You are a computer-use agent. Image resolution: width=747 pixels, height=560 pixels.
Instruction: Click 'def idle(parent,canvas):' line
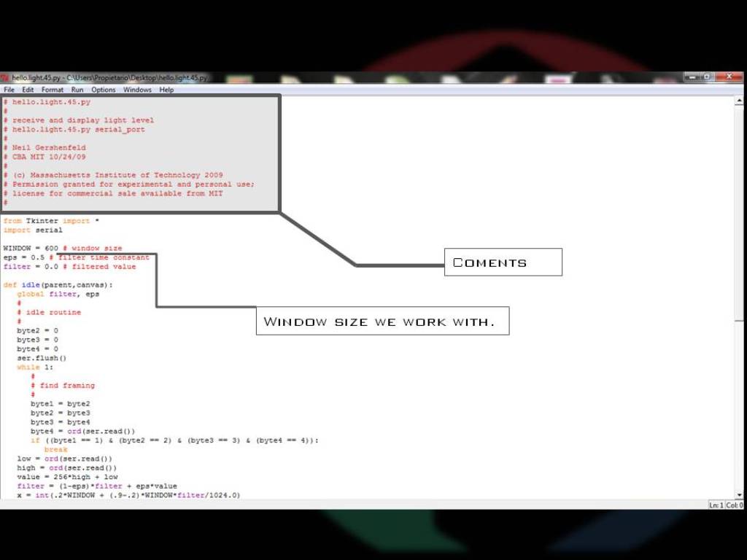point(58,285)
